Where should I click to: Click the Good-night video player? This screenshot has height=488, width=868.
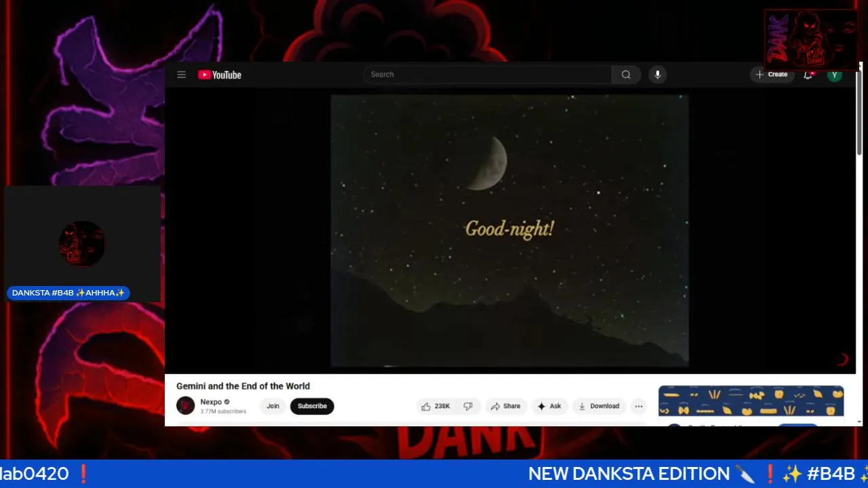pos(510,230)
